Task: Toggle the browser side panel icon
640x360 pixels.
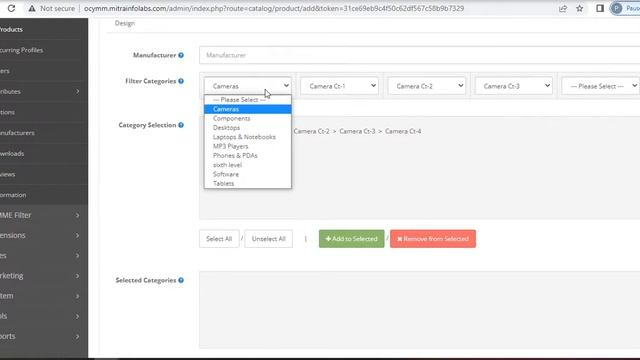Action: point(600,8)
